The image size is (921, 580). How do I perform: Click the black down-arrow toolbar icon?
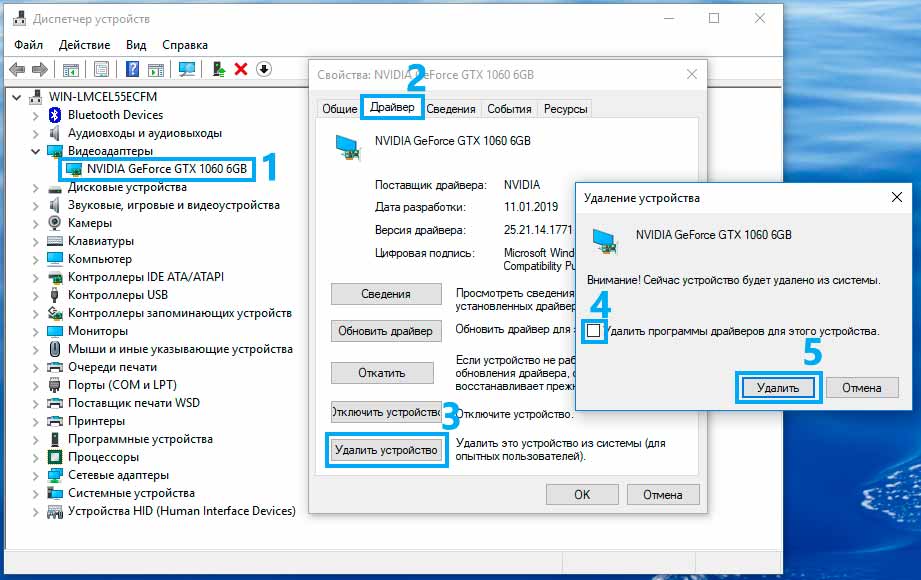[x=263, y=69]
